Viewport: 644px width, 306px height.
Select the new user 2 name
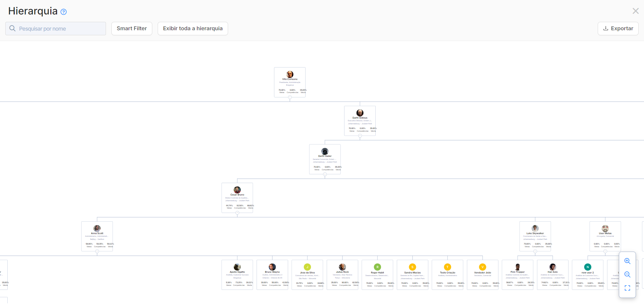click(x=588, y=273)
